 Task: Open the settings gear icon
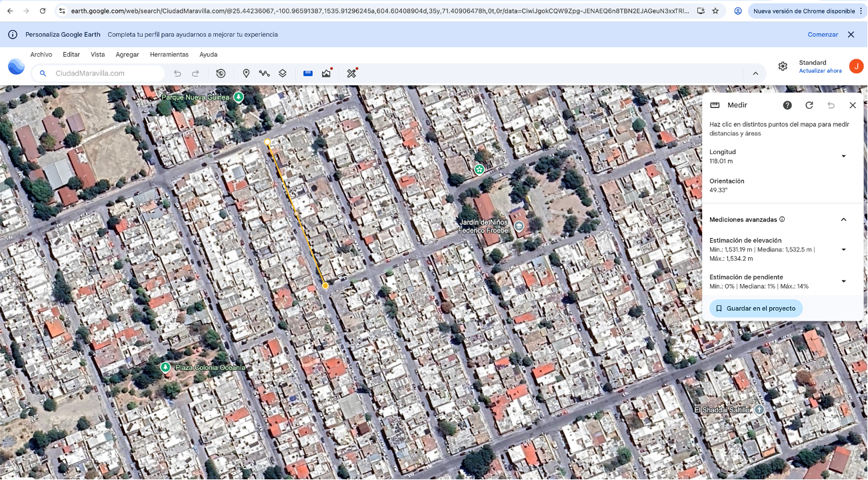point(783,66)
